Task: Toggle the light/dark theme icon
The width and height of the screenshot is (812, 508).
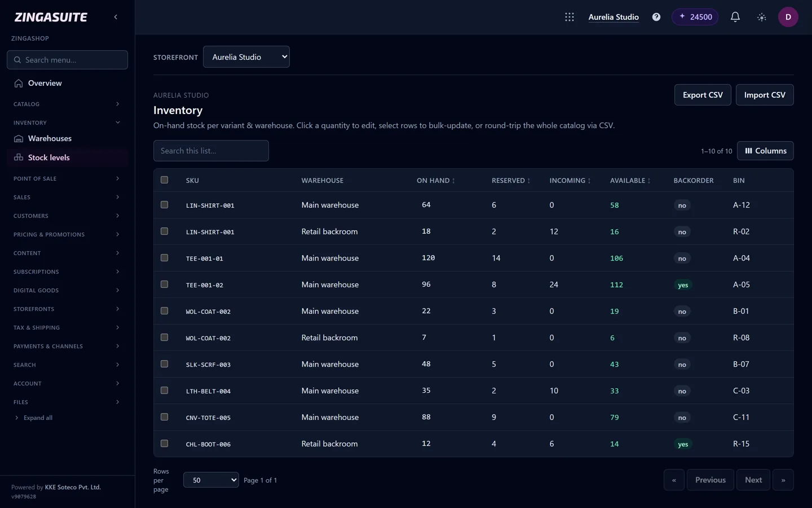Action: click(x=762, y=17)
